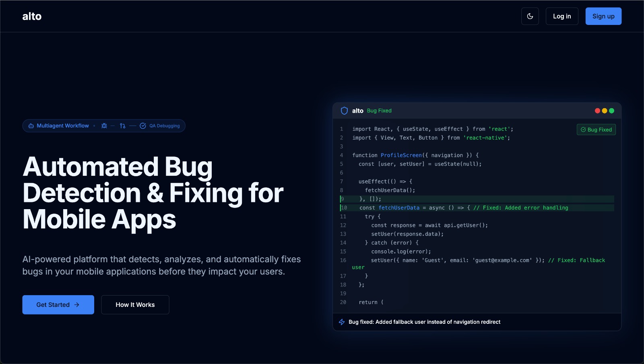Click the arrow icon on Get Started

pos(77,305)
